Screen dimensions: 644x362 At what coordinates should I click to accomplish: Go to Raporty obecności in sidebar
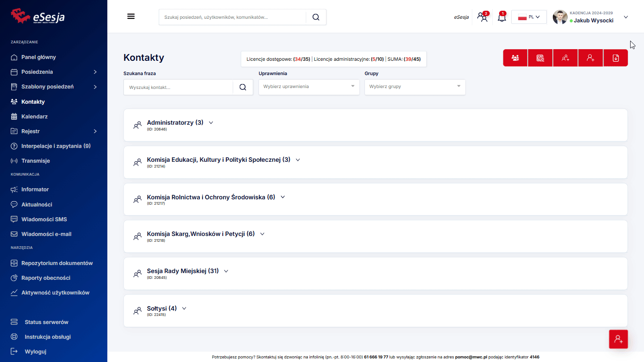46,278
